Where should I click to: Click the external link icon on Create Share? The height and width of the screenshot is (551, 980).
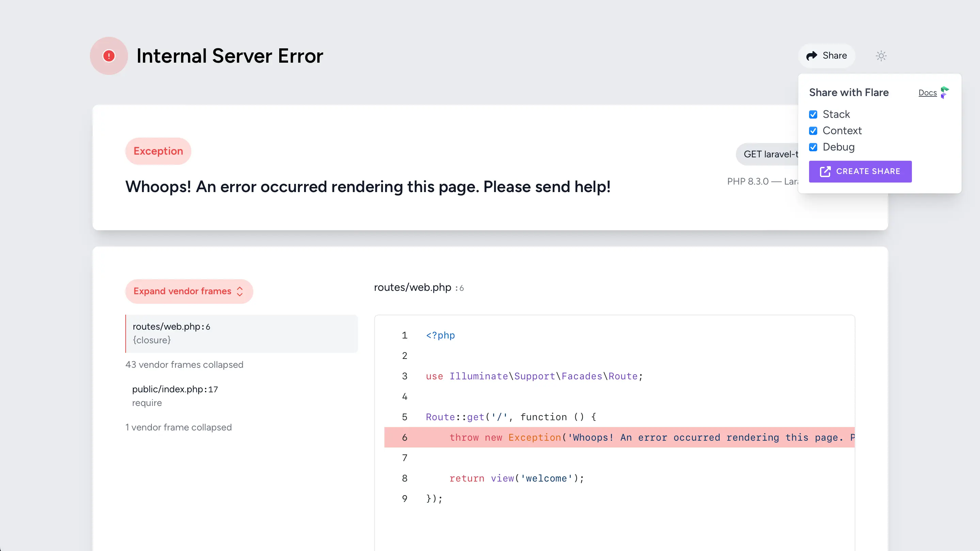825,171
